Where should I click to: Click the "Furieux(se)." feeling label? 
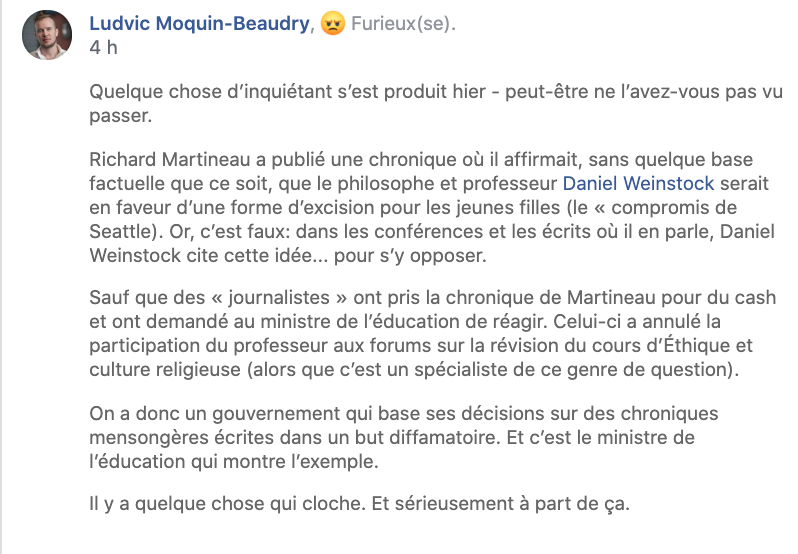(403, 23)
